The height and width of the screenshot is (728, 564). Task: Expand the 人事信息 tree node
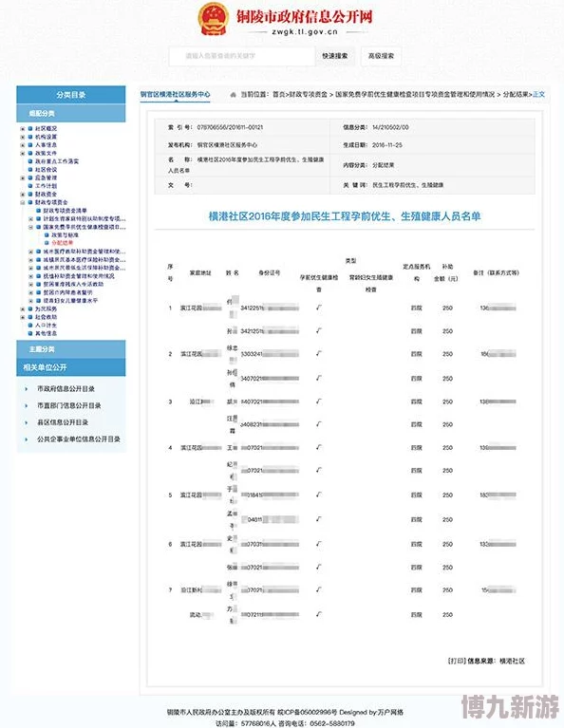[22, 145]
